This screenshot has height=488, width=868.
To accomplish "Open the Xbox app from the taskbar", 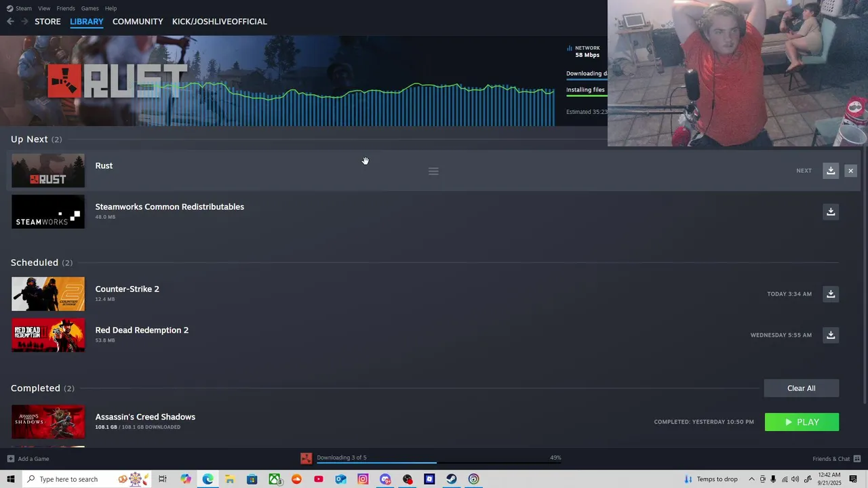I will tap(275, 479).
